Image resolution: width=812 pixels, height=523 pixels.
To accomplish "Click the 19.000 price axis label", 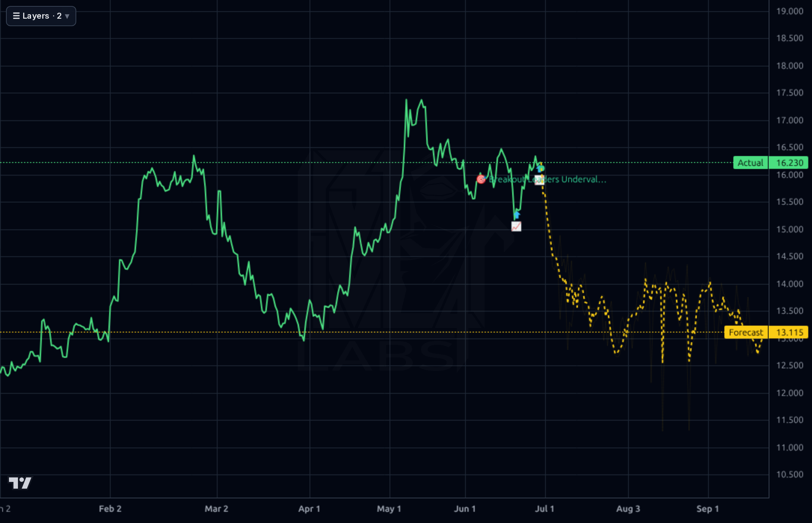I will pyautogui.click(x=790, y=11).
